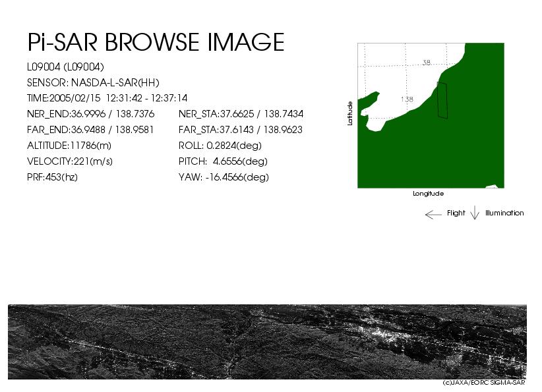Click the VELOCITY:221(m/s) text
542x392 pixels.
tap(70, 161)
